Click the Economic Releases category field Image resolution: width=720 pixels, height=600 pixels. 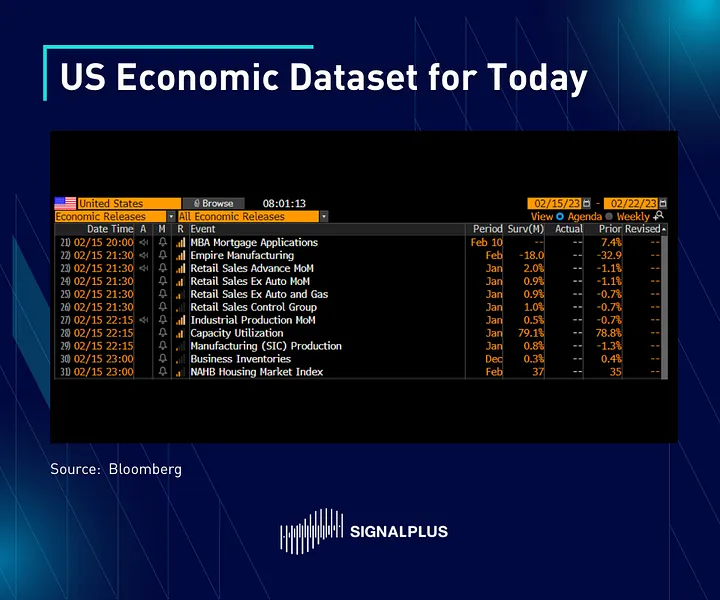[111, 216]
